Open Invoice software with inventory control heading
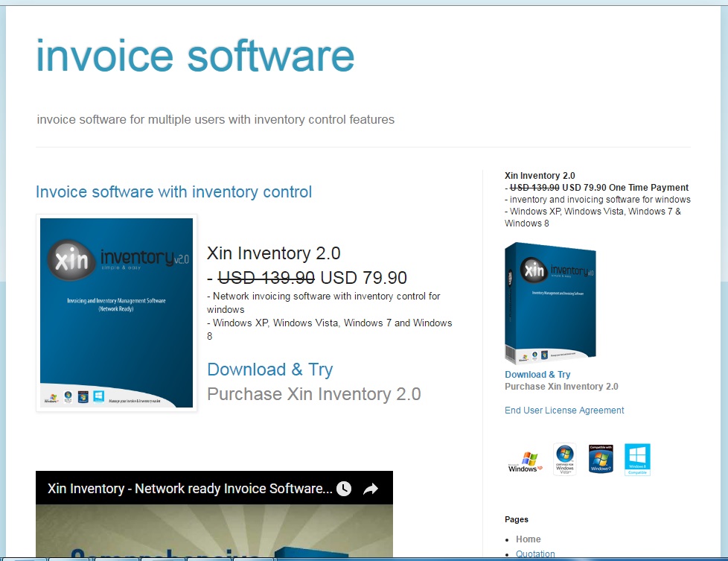 pyautogui.click(x=173, y=191)
